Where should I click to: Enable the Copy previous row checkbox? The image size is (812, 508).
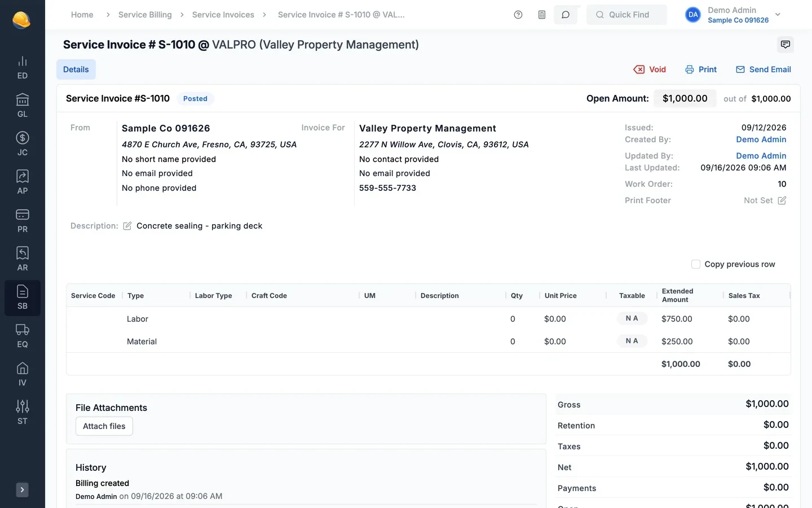tap(696, 264)
